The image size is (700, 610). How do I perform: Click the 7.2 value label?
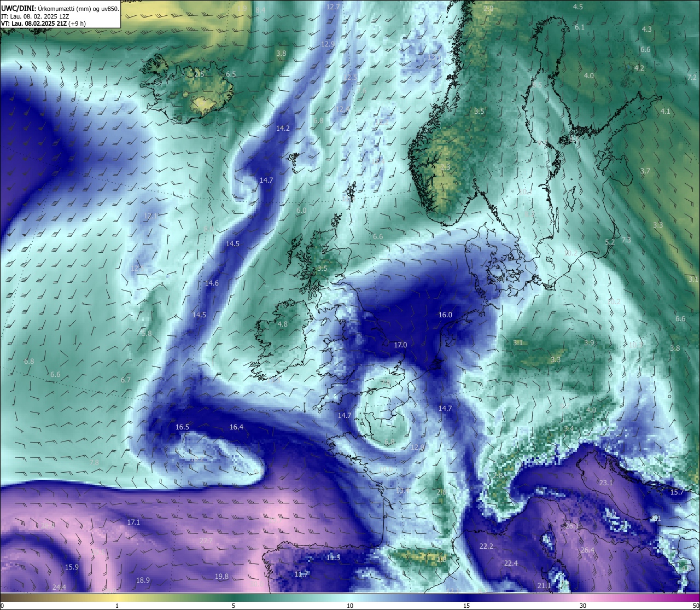click(692, 78)
